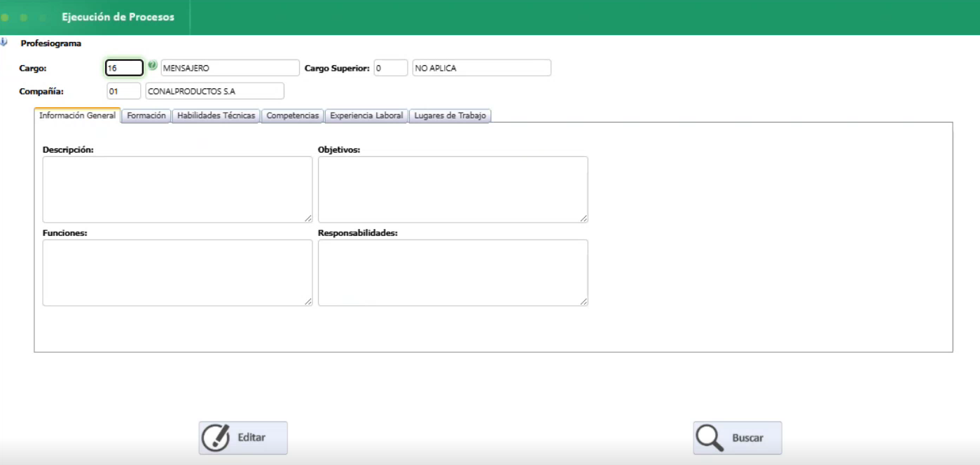Click the Funciones text area resize handle
Image resolution: width=980 pixels, height=465 pixels.
308,302
